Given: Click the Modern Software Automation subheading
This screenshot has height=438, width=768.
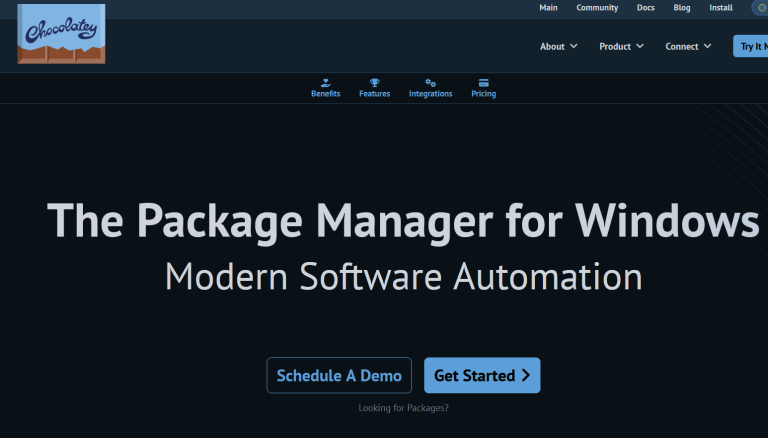Looking at the screenshot, I should (403, 275).
